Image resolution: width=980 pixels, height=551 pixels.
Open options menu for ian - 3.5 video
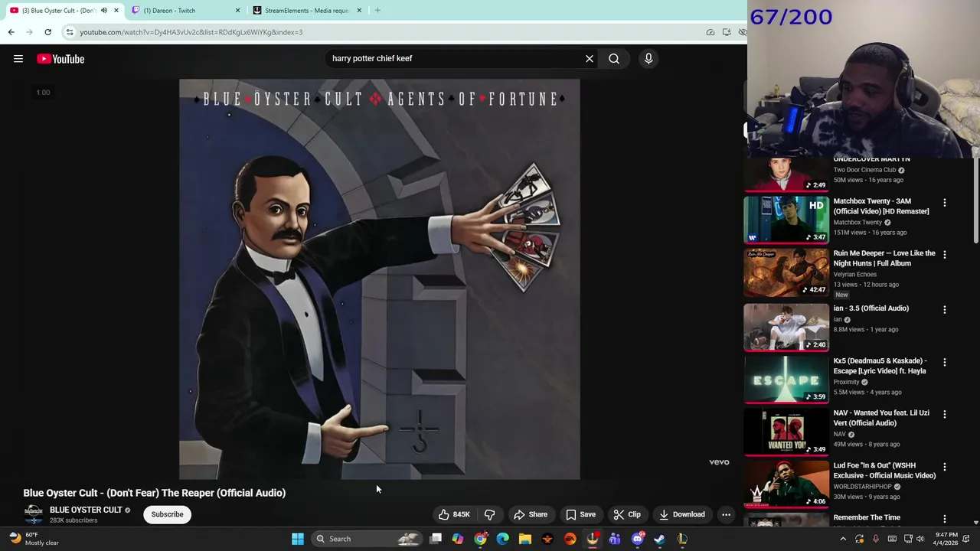coord(944,310)
